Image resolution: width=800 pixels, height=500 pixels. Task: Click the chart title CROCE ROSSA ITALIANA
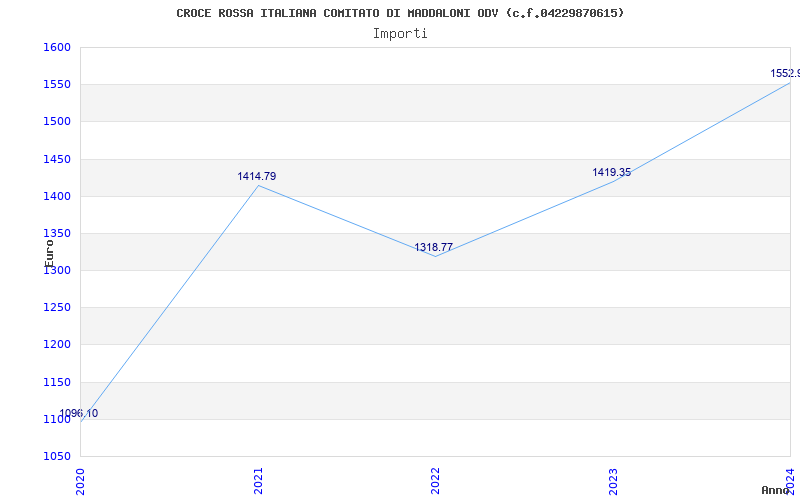tap(400, 13)
